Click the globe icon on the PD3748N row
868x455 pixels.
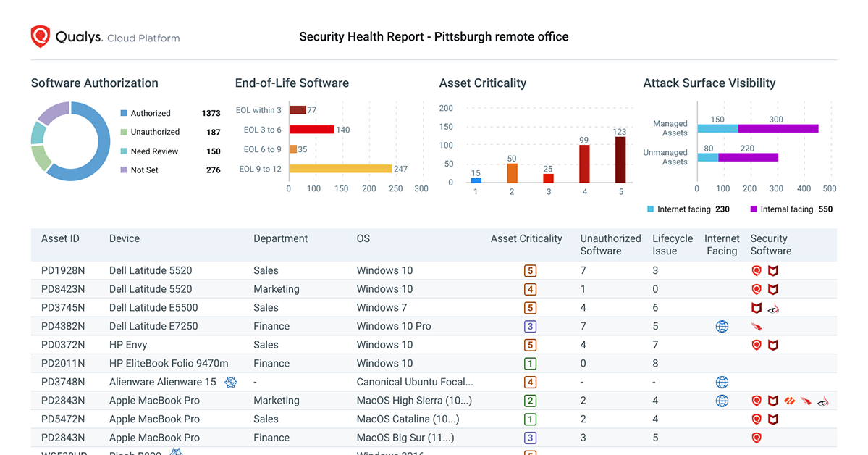pyautogui.click(x=722, y=382)
